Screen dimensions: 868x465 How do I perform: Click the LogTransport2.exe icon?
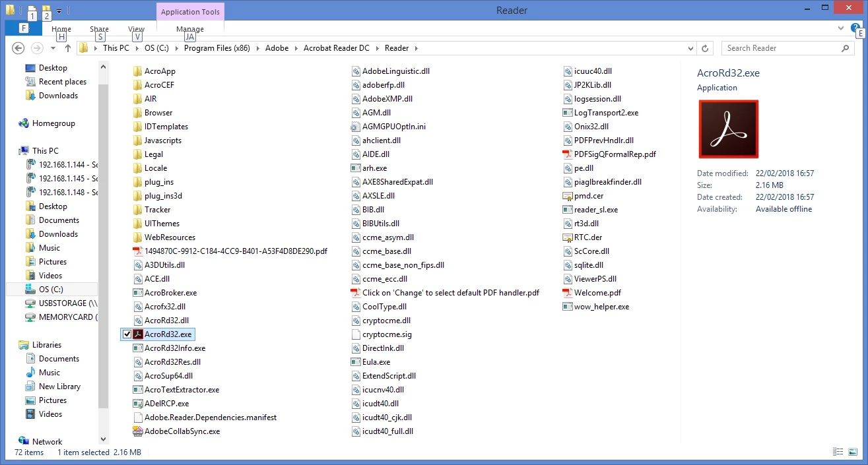coord(567,113)
